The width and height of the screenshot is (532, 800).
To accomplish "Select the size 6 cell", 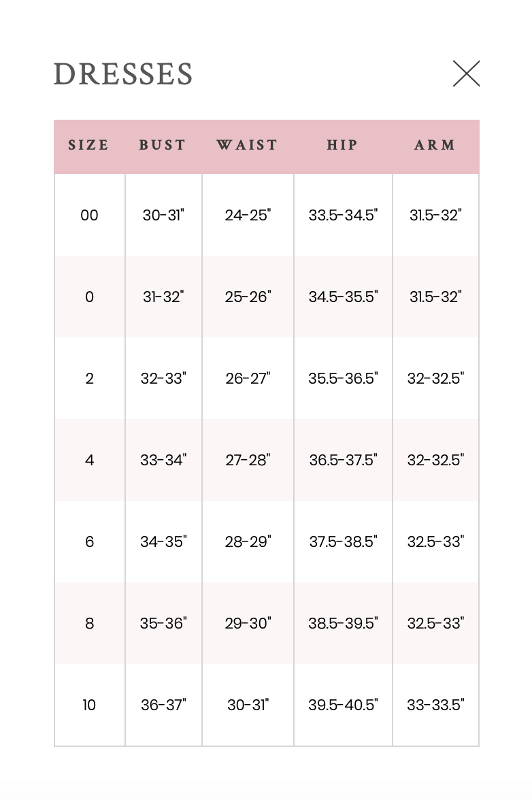I will tap(89, 541).
